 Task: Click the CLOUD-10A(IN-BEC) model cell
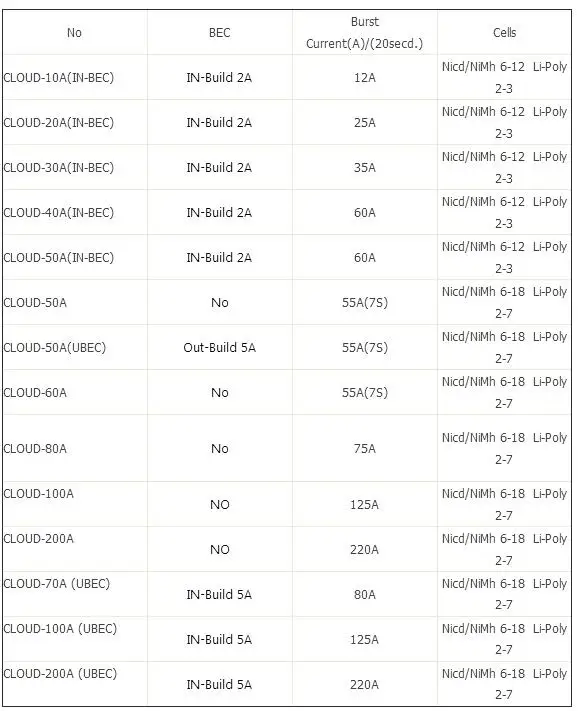(x=59, y=78)
